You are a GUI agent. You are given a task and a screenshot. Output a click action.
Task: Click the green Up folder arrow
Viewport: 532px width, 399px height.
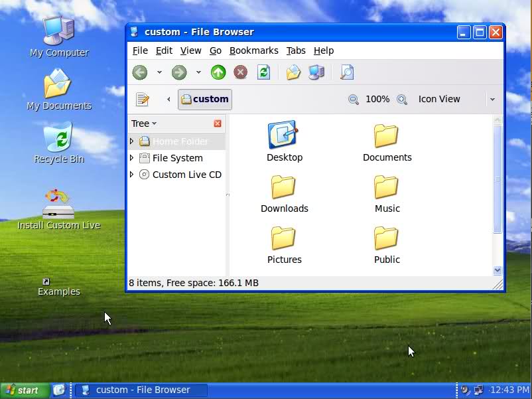(218, 72)
